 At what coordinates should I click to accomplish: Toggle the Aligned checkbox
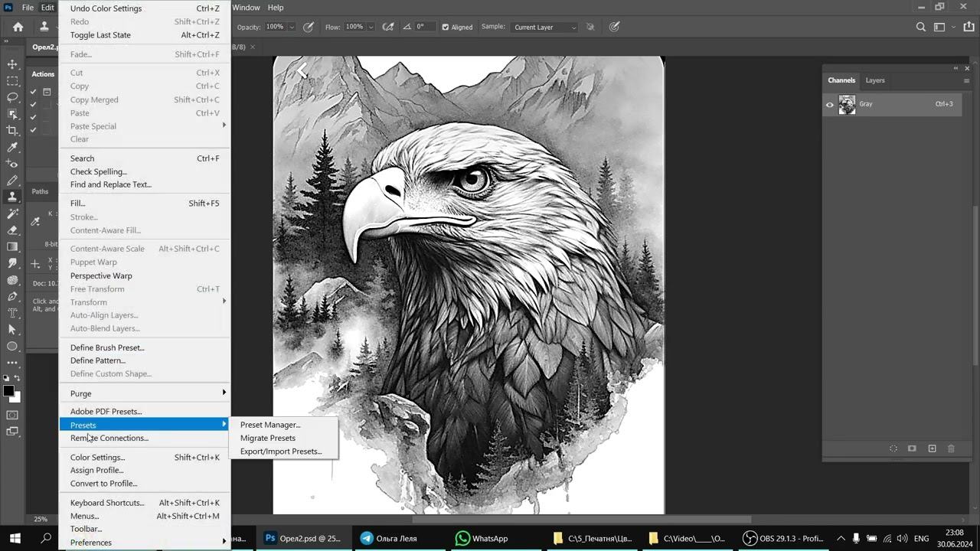[446, 28]
